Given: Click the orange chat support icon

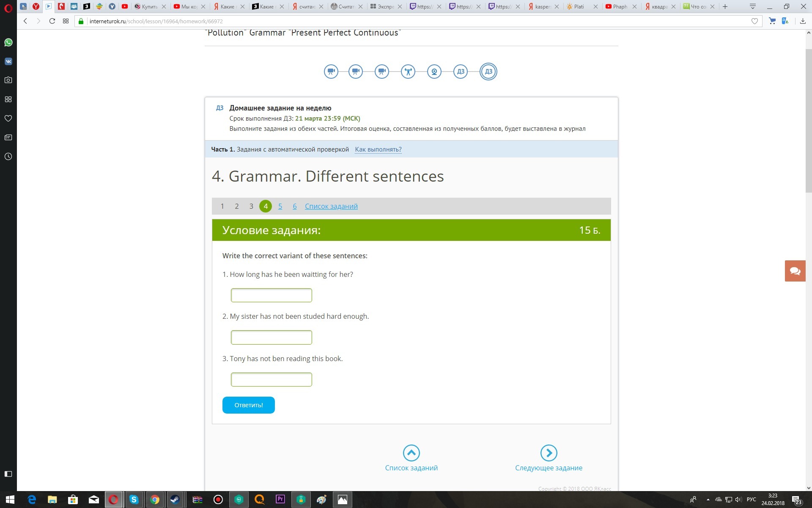Looking at the screenshot, I should pyautogui.click(x=795, y=271).
